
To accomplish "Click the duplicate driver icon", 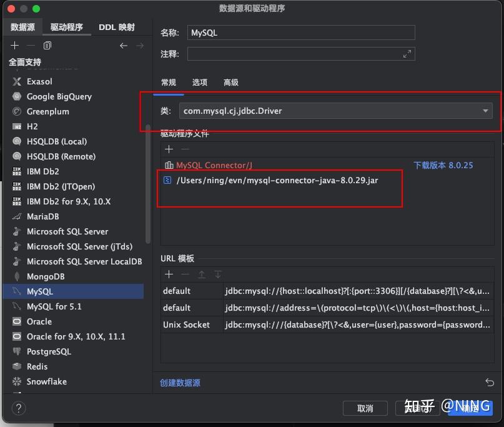I will (x=47, y=45).
